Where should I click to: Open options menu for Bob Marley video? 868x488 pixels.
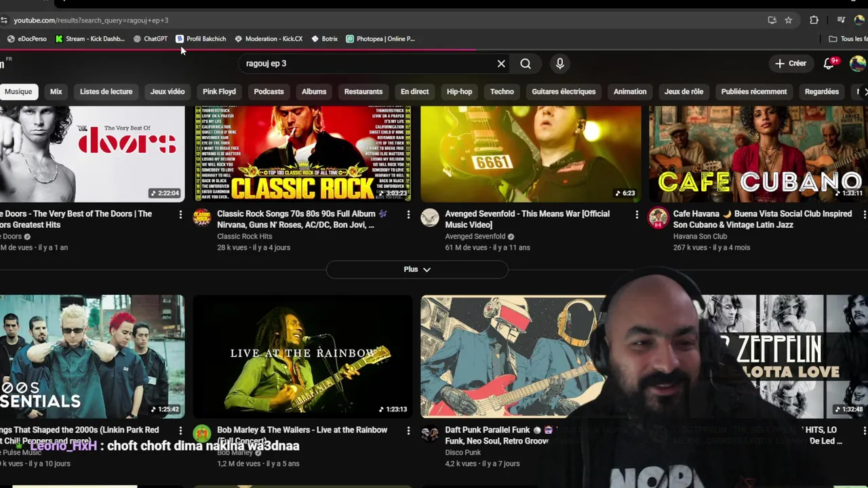coord(408,430)
